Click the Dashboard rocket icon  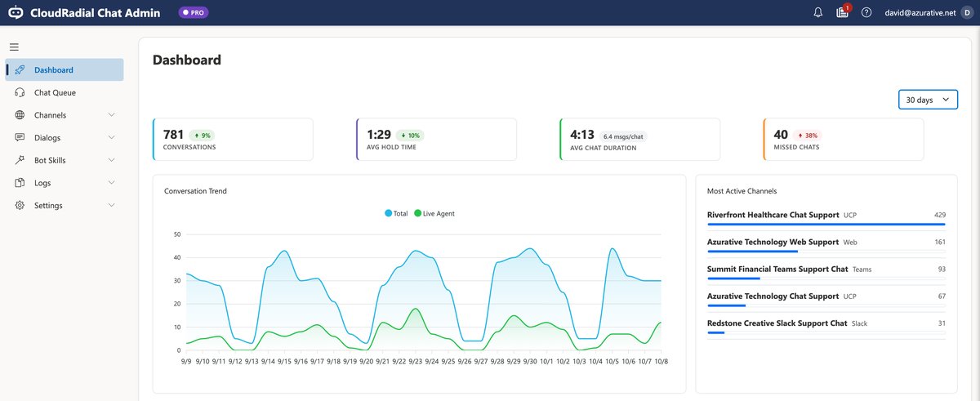pyautogui.click(x=20, y=70)
